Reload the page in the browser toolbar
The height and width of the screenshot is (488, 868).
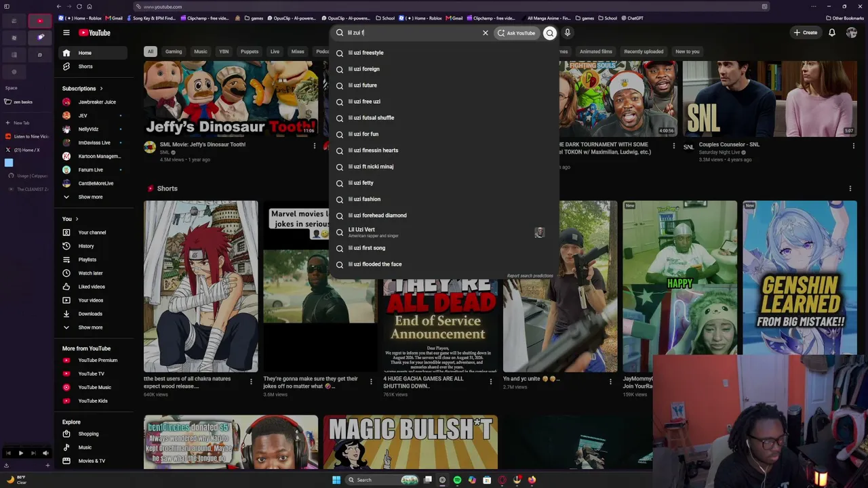click(x=79, y=7)
